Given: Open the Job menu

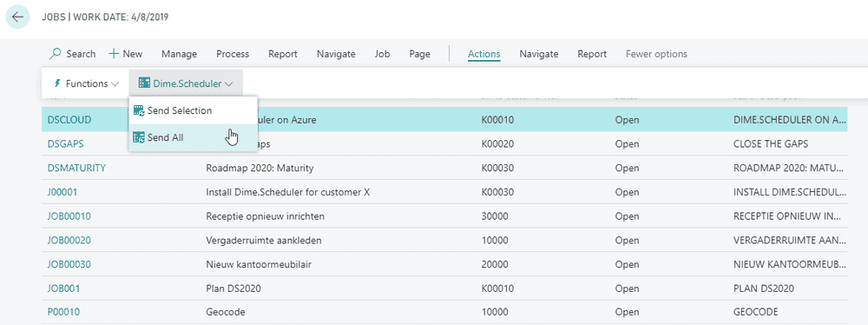Looking at the screenshot, I should point(382,54).
